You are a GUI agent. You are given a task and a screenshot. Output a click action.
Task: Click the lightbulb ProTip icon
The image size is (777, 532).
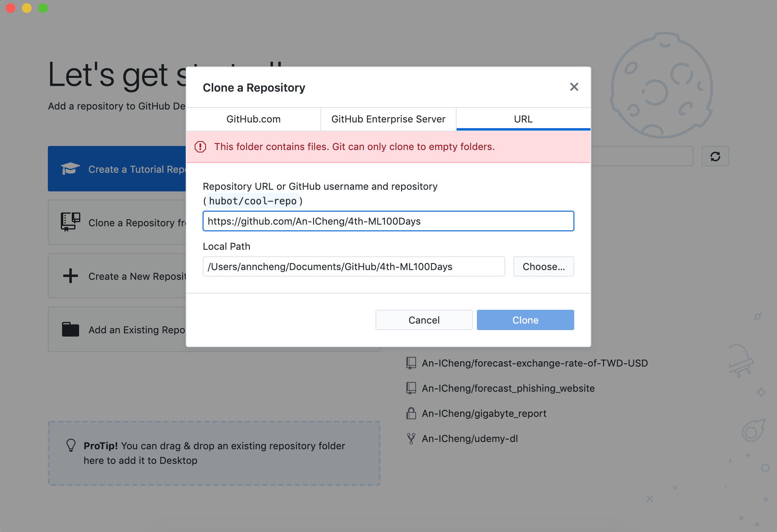pos(71,445)
